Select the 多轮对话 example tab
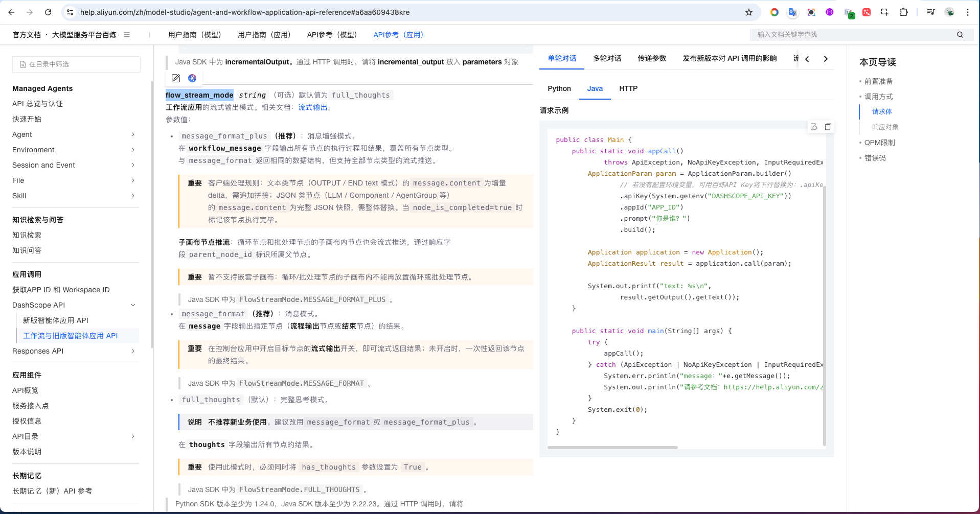Screen dimensions: 980x514 (607, 58)
